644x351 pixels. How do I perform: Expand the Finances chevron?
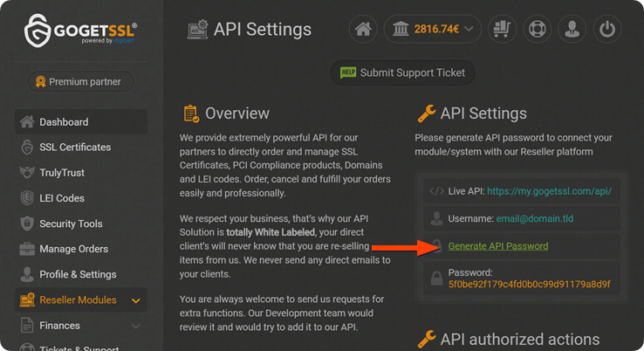136,327
